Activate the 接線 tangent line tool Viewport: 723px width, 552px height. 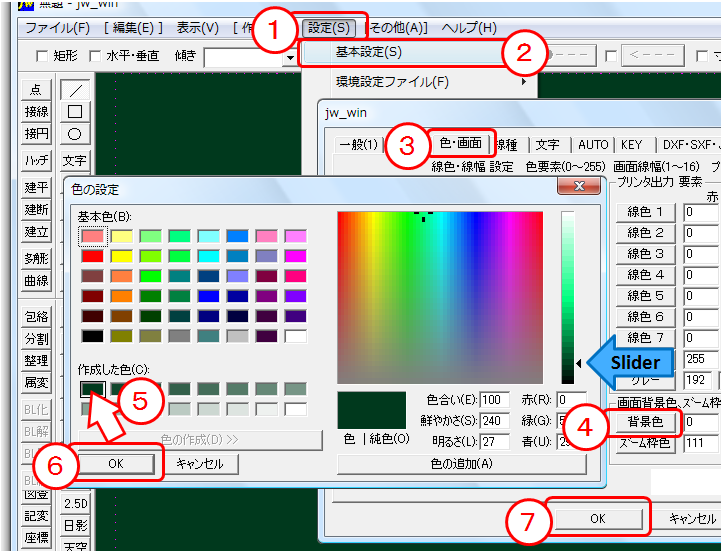point(36,112)
